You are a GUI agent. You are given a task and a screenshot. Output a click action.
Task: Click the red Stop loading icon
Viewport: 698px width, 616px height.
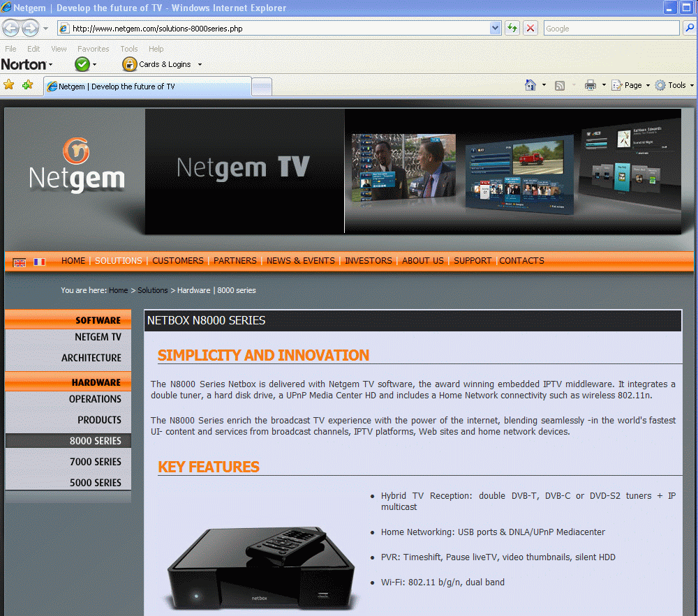click(x=530, y=28)
